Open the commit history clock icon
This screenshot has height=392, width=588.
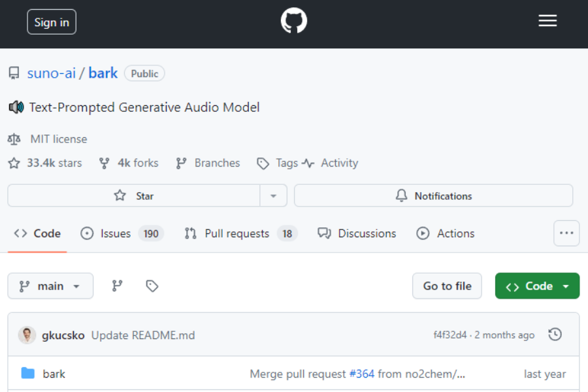pos(555,334)
